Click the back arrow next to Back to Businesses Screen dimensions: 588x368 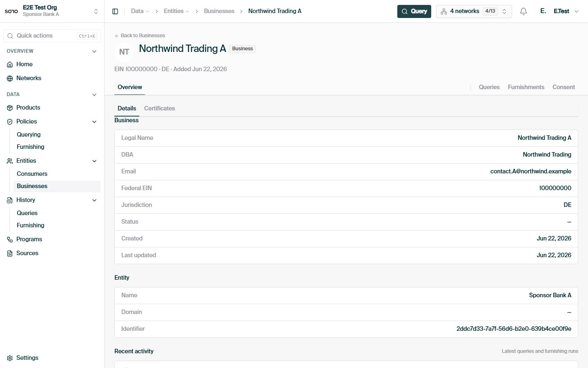[x=117, y=36]
